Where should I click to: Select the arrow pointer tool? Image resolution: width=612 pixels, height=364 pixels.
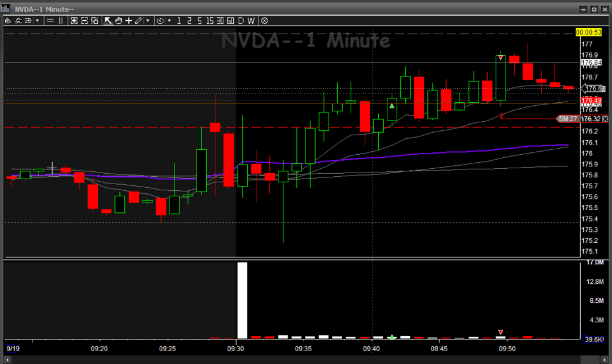point(108,20)
